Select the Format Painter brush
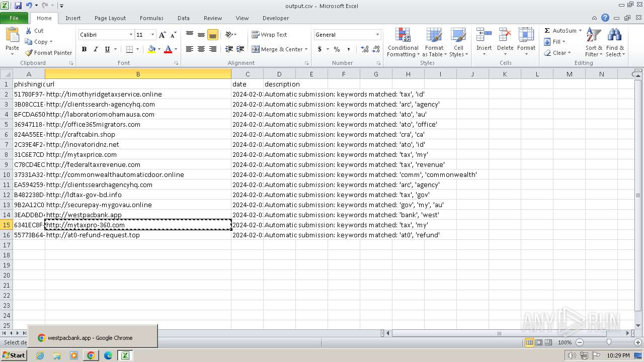This screenshot has width=644, height=362. point(29,53)
